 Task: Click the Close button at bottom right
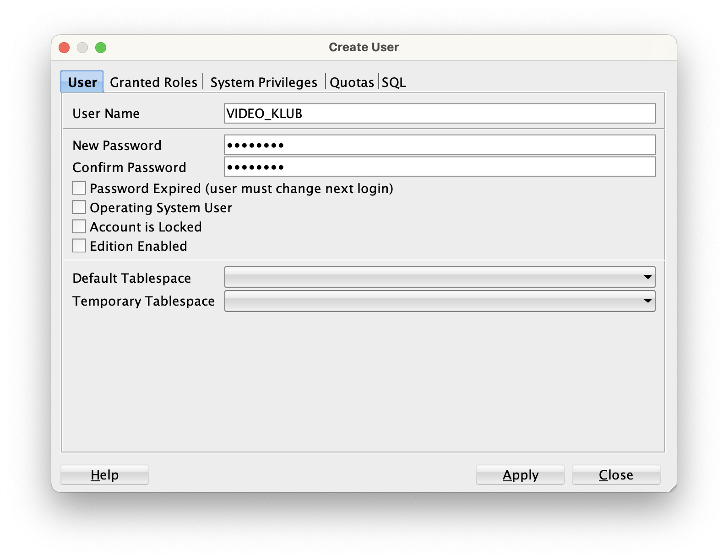coord(616,475)
